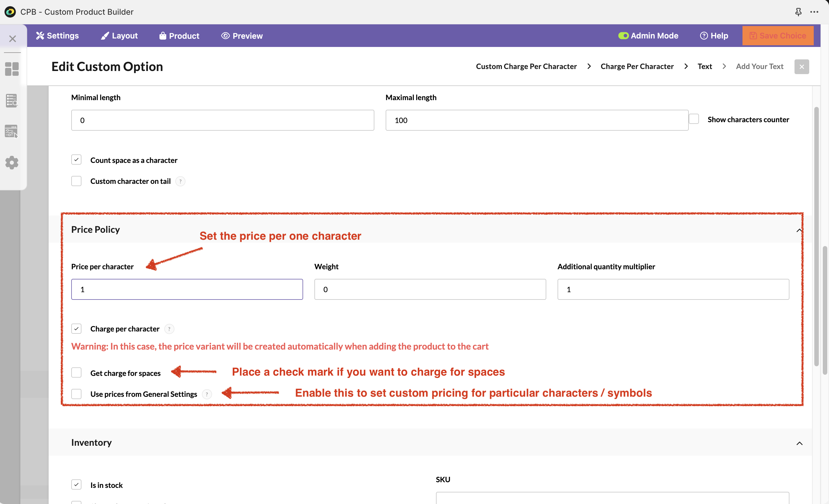Collapse the Price Policy section
This screenshot has width=829, height=504.
click(799, 230)
